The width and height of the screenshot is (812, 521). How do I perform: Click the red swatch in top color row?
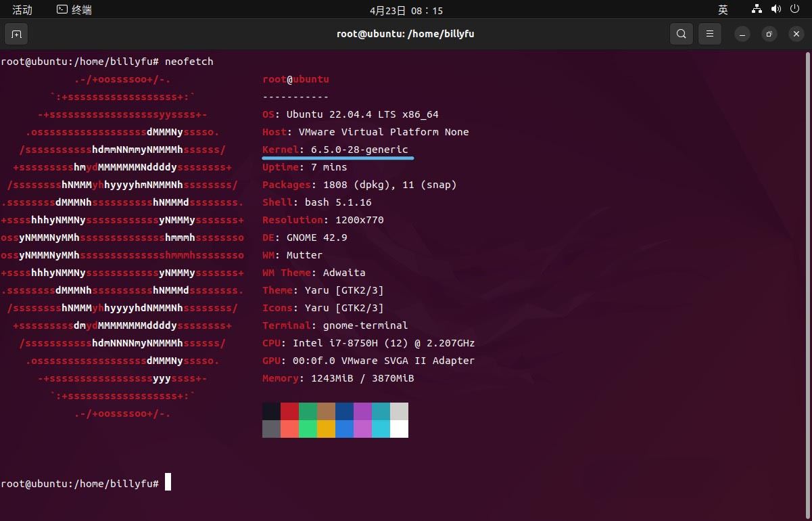(289, 411)
